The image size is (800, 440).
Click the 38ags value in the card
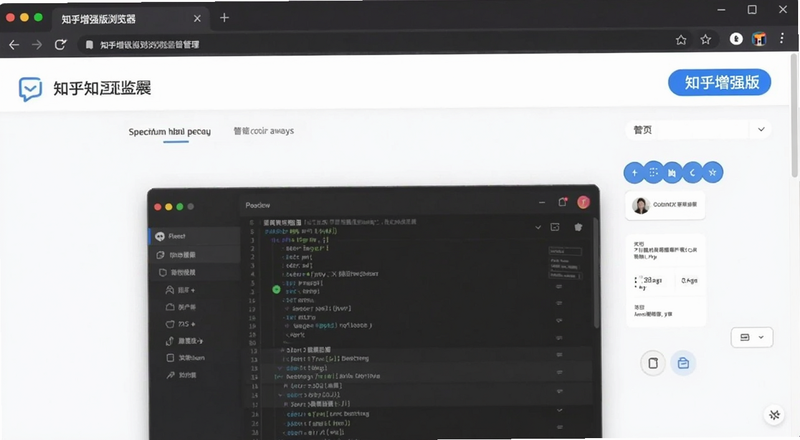coord(652,280)
